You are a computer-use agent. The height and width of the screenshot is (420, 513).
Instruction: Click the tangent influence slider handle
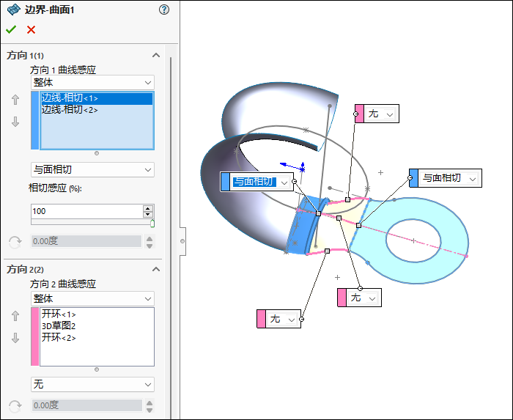pos(152,224)
